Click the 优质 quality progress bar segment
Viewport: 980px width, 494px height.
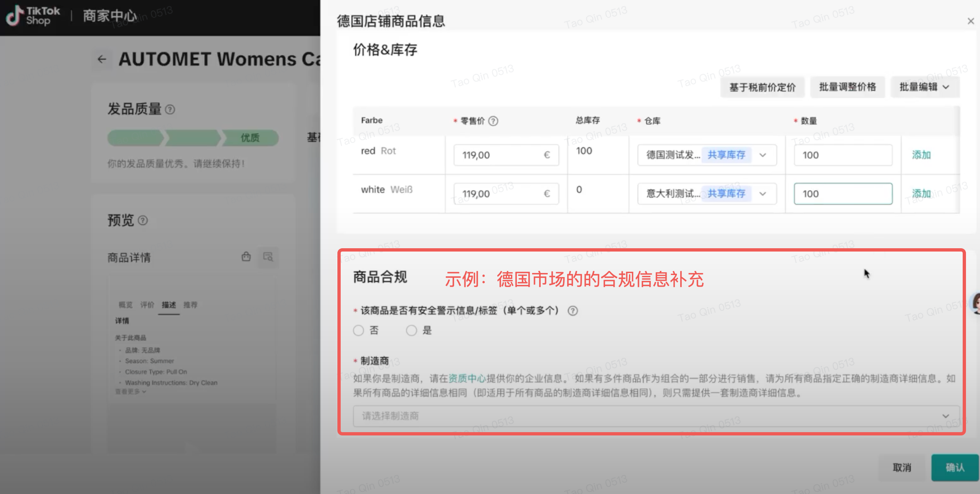250,138
